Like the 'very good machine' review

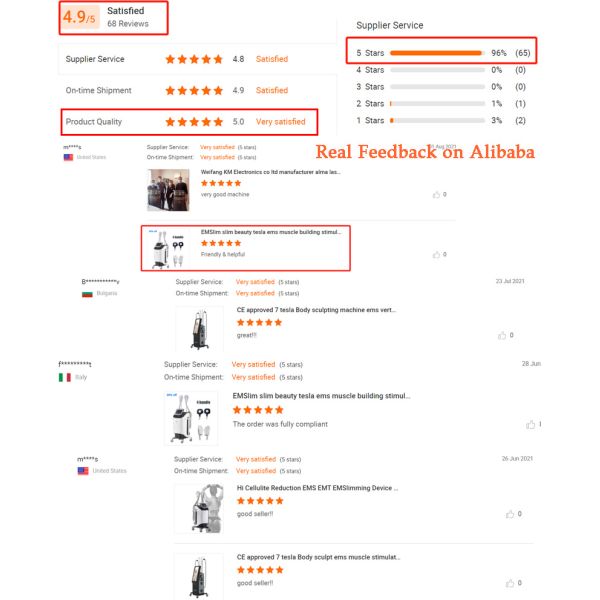tap(436, 194)
